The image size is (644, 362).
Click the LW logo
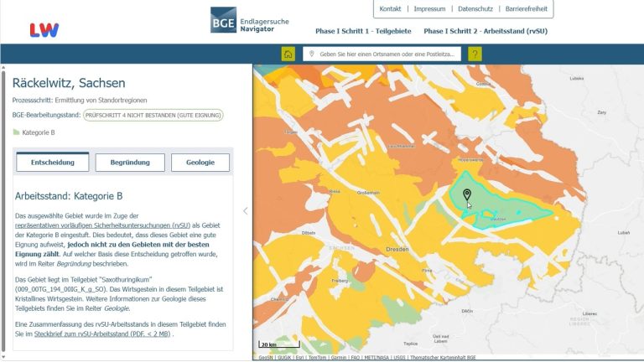tap(44, 30)
